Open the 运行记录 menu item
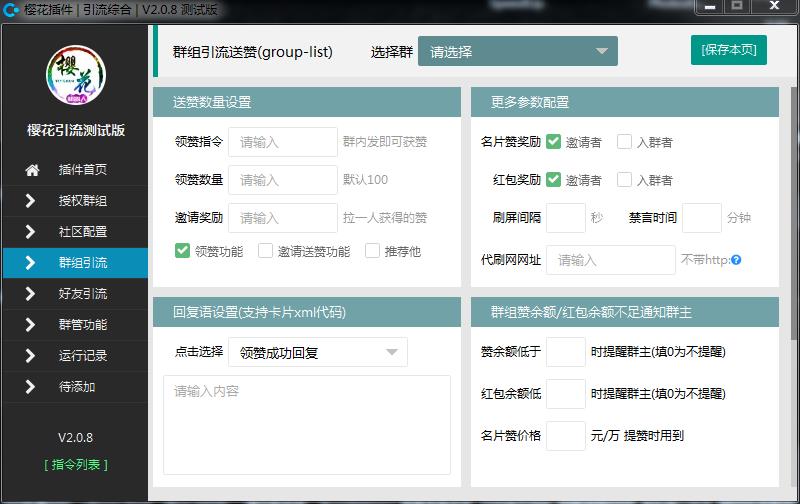The height and width of the screenshot is (504, 800). pyautogui.click(x=76, y=356)
